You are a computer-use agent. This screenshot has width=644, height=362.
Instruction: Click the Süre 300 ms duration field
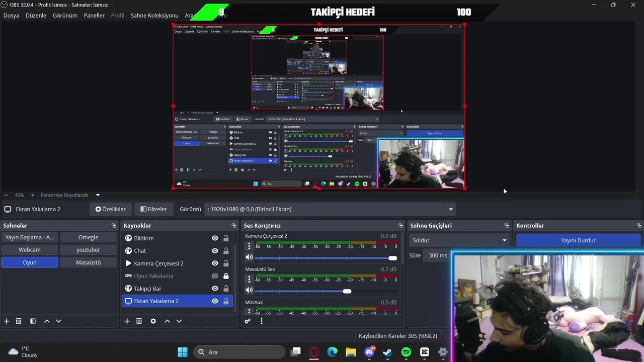tap(437, 255)
